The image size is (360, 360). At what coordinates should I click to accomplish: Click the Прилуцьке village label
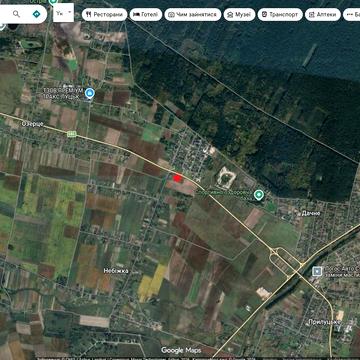pyautogui.click(x=324, y=322)
